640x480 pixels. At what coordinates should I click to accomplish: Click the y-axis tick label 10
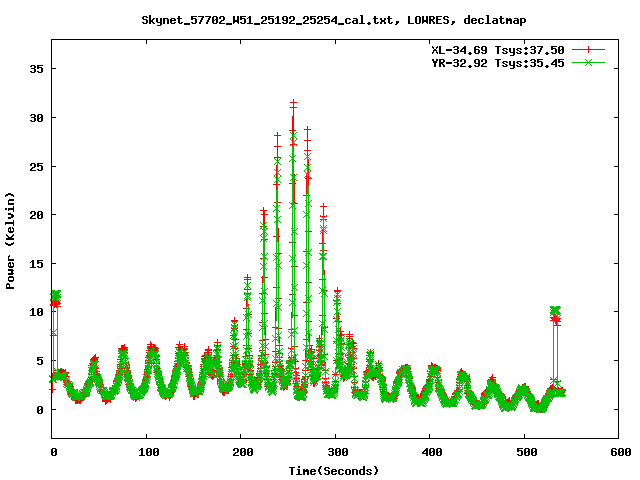[36, 312]
